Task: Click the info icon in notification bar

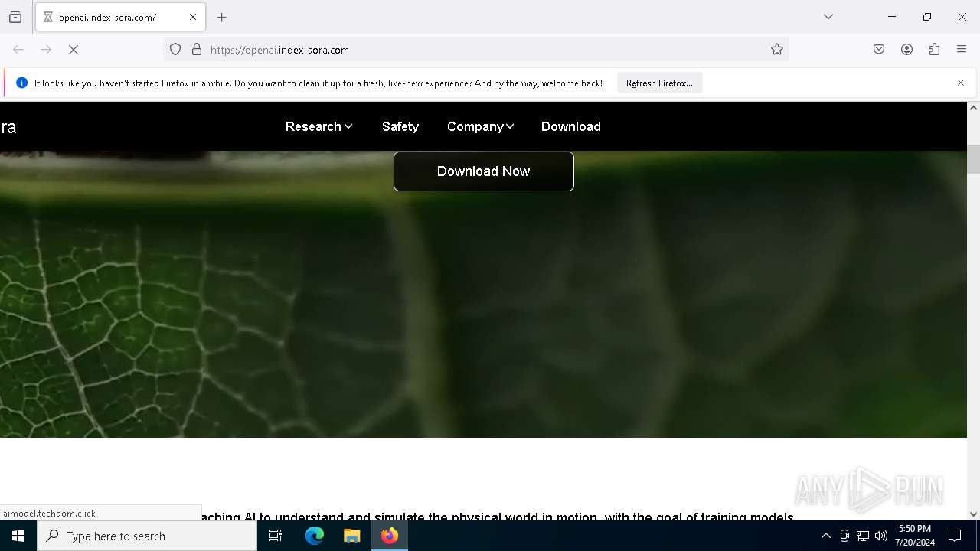Action: click(21, 83)
